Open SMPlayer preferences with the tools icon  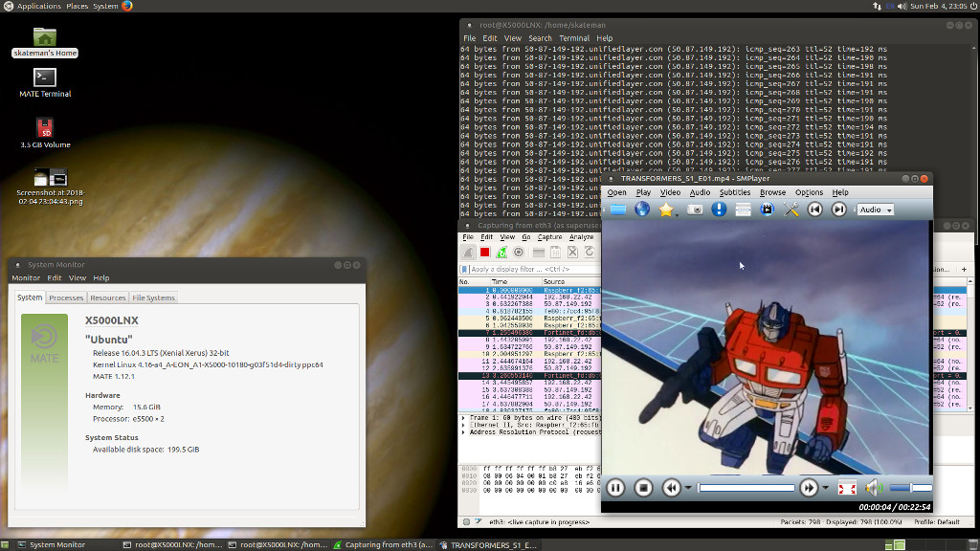pos(791,209)
